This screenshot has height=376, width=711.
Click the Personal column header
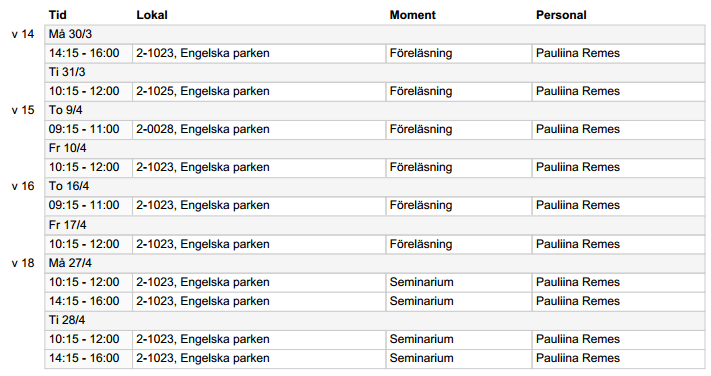561,15
